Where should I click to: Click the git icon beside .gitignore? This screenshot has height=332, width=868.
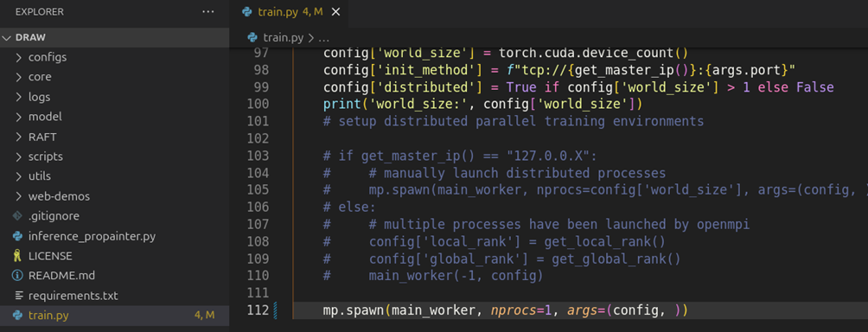pos(18,216)
